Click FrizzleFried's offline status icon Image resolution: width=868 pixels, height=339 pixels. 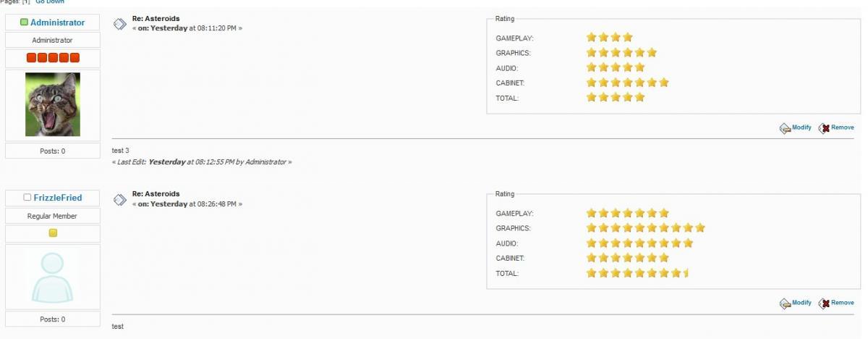[x=27, y=198]
